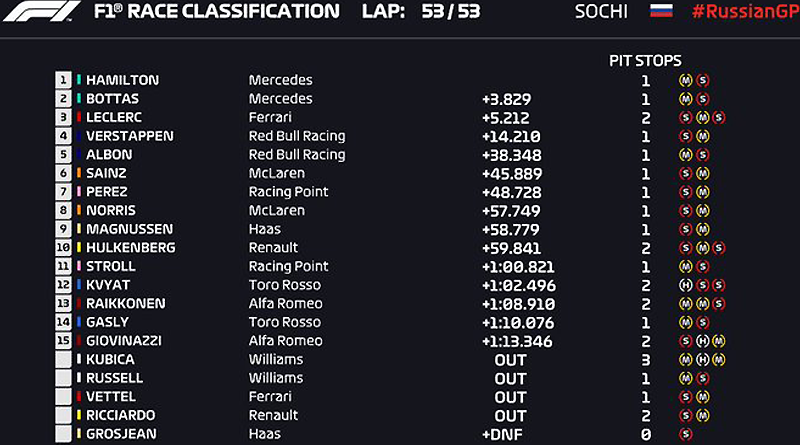This screenshot has height=445, width=800.
Task: Click position 15 number box
Action: 63,340
